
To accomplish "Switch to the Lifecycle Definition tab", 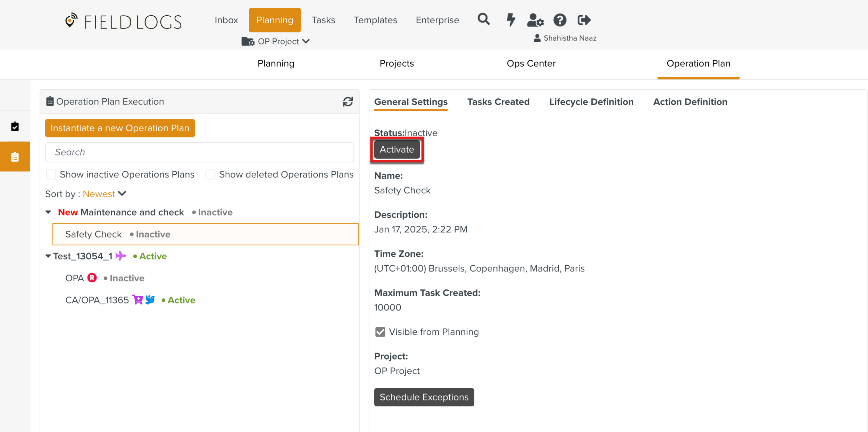I will [x=591, y=102].
